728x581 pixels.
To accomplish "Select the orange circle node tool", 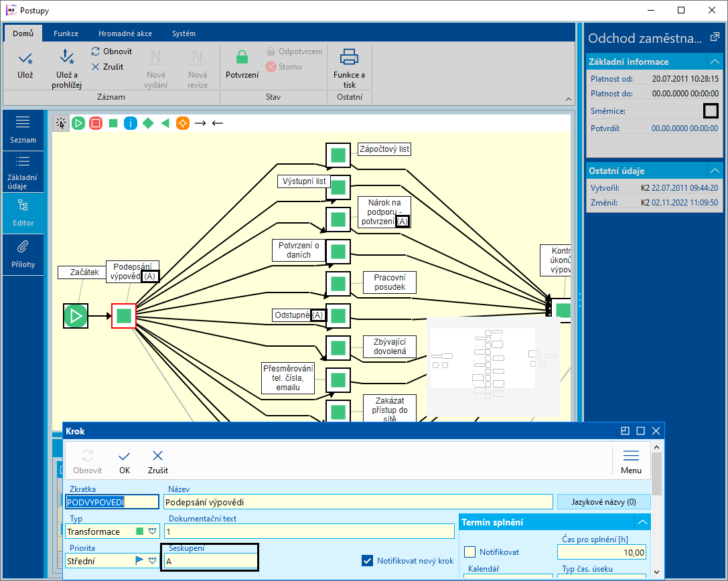I will click(x=183, y=123).
